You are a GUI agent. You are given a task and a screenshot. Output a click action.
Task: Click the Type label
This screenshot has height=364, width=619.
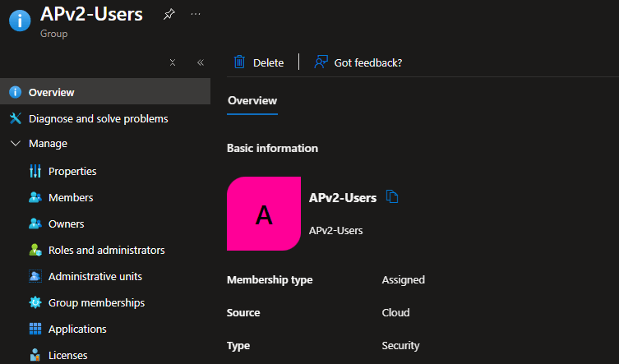coord(238,345)
